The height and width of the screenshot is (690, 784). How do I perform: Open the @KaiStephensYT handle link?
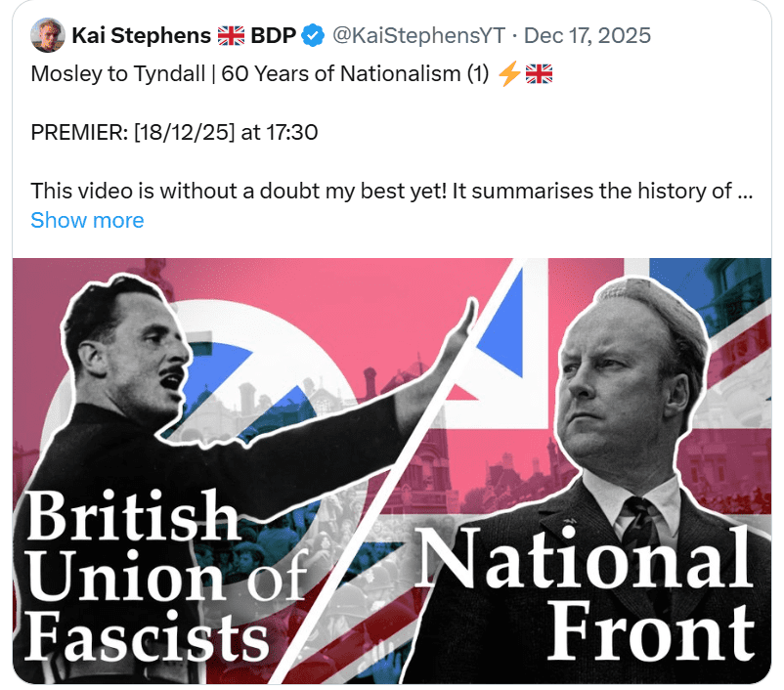pyautogui.click(x=418, y=36)
